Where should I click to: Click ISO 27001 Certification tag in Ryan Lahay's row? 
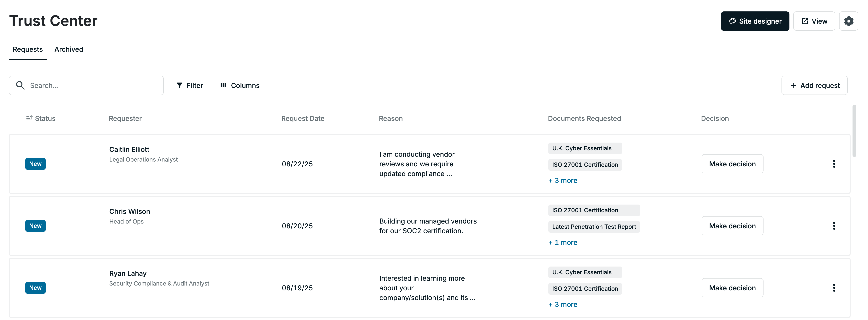tap(585, 289)
